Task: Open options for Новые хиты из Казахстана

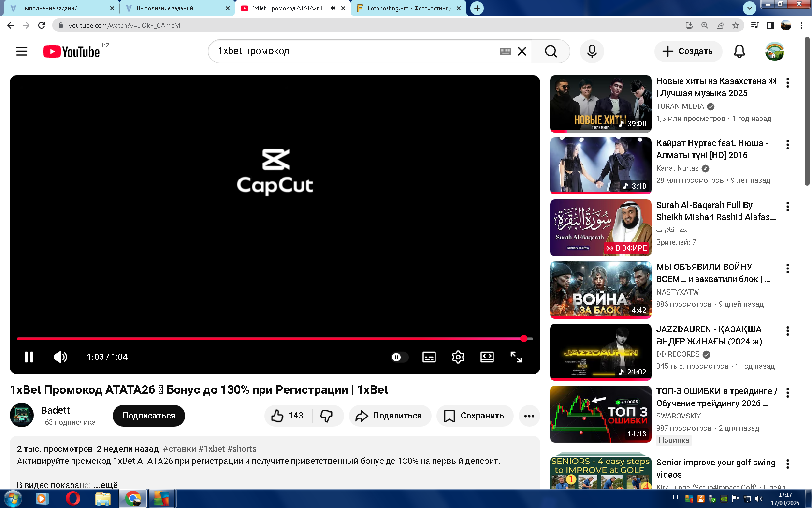Action: click(x=788, y=83)
